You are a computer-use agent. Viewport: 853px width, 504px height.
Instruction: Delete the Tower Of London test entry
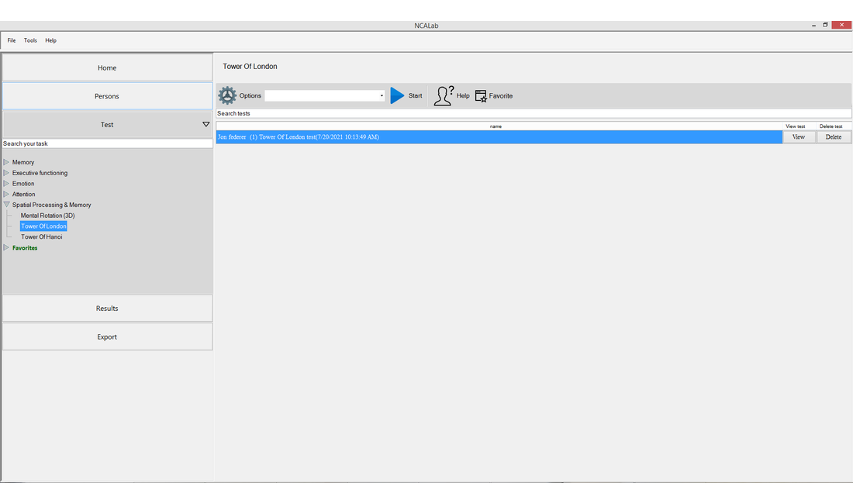point(834,137)
